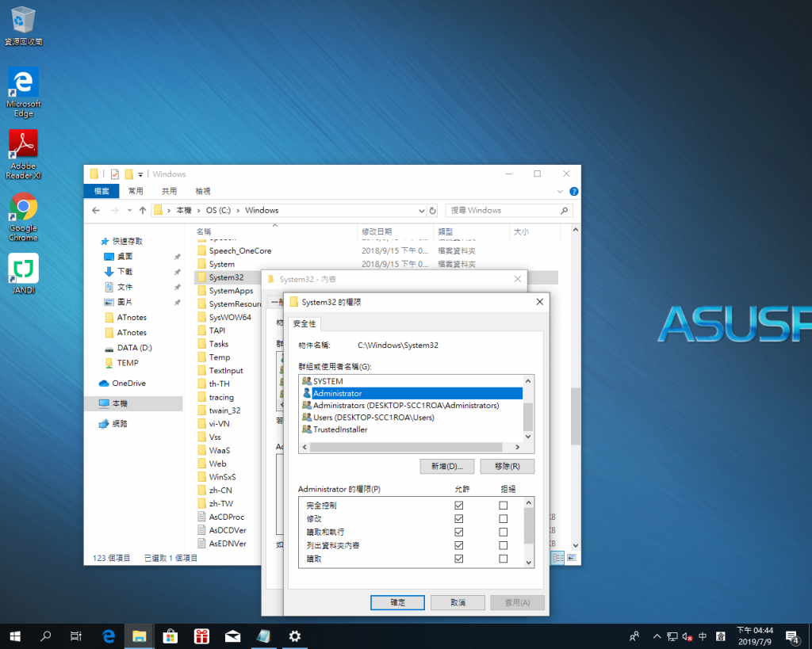Open Microsoft Store from taskbar

[x=170, y=636]
